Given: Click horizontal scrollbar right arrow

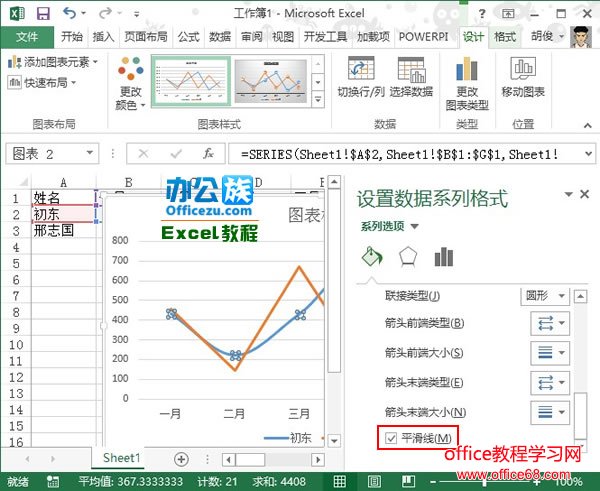Looking at the screenshot, I should [318, 459].
